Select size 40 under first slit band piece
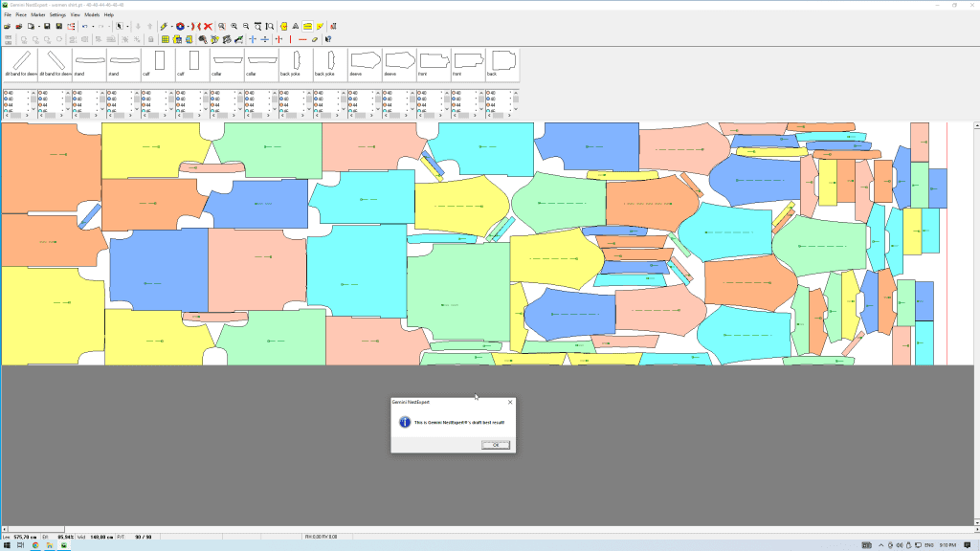Viewport: 980px width, 551px height. coord(9,93)
